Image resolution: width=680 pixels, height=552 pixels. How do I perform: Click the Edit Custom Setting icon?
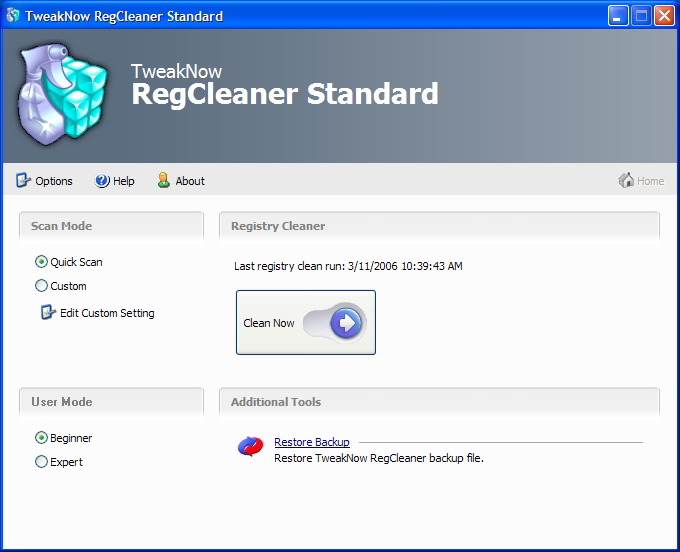pos(48,312)
